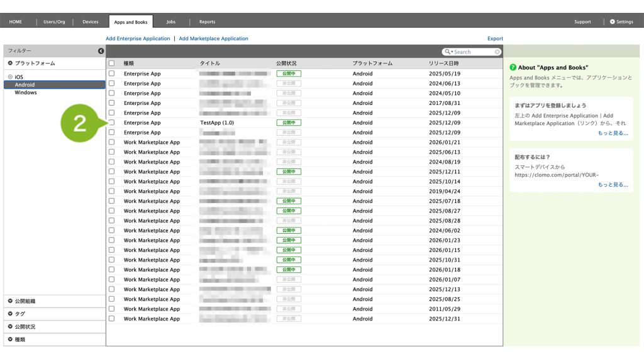Open the Devices tab
The image size is (644, 362).
click(91, 22)
